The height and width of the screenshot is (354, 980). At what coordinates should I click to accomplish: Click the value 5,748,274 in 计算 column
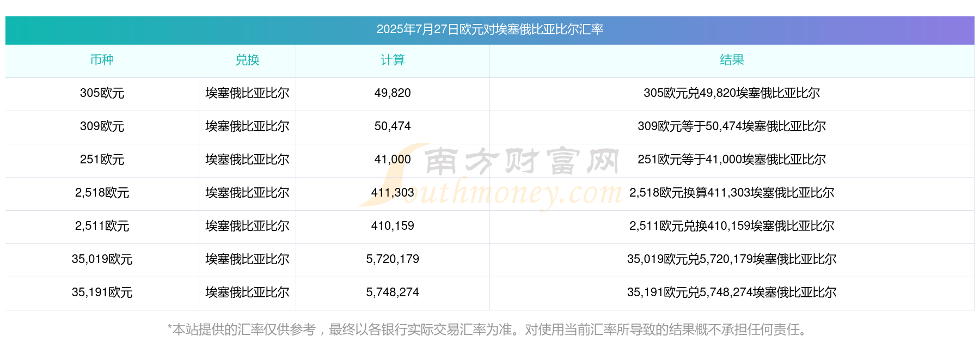(393, 292)
